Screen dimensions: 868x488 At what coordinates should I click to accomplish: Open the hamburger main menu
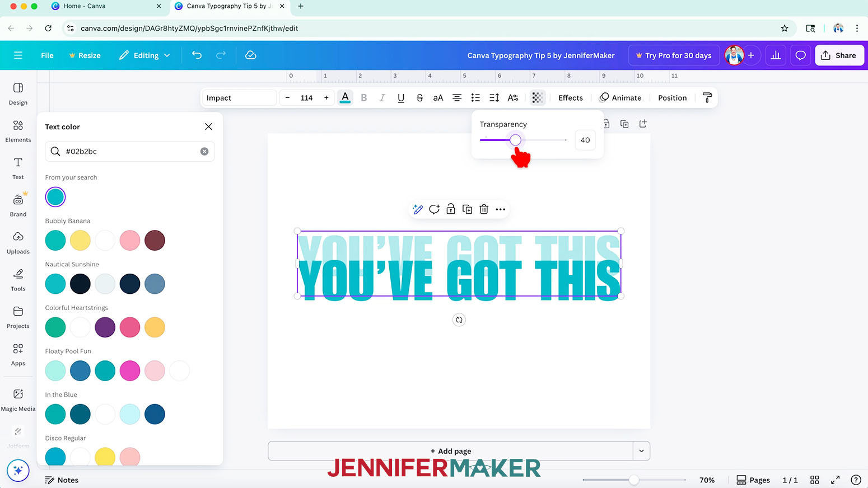pyautogui.click(x=18, y=55)
